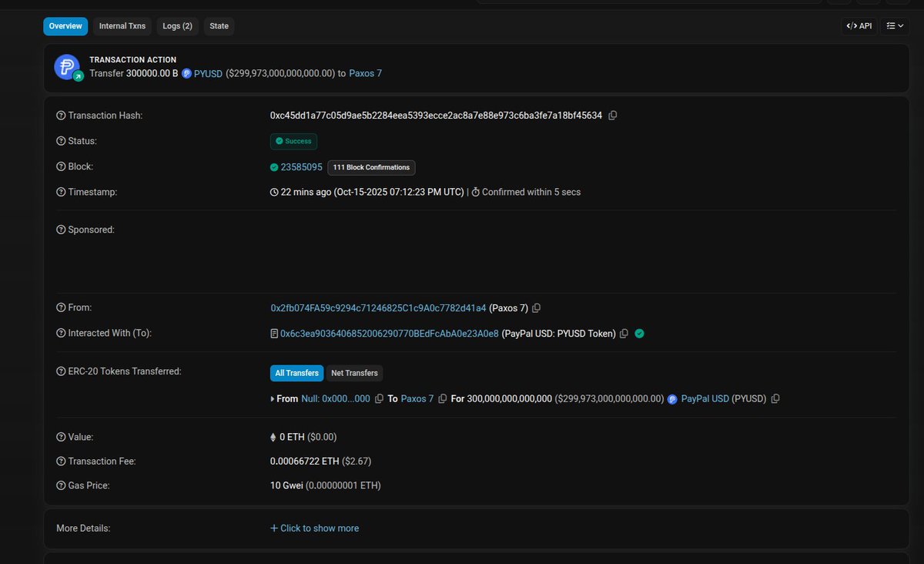Click the timestamp Oct-15-2025 07:12:23 PM UTC
This screenshot has height=564, width=924.
point(399,192)
